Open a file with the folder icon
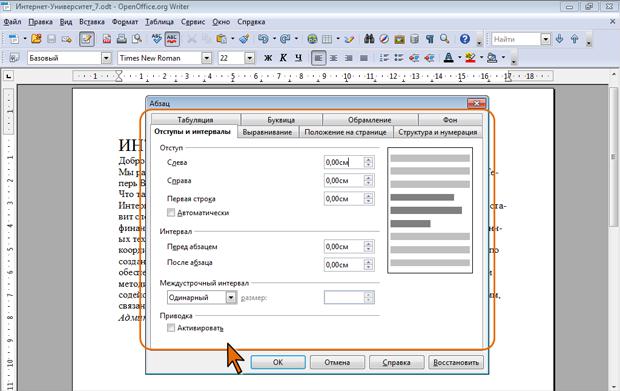The image size is (620, 391). tap(36, 39)
